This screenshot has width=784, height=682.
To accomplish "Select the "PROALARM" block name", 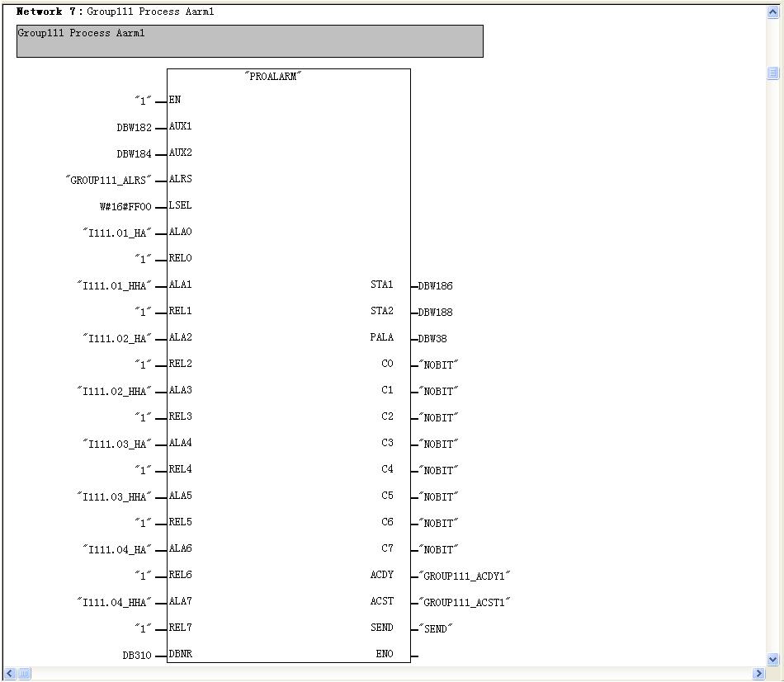I will tap(273, 77).
